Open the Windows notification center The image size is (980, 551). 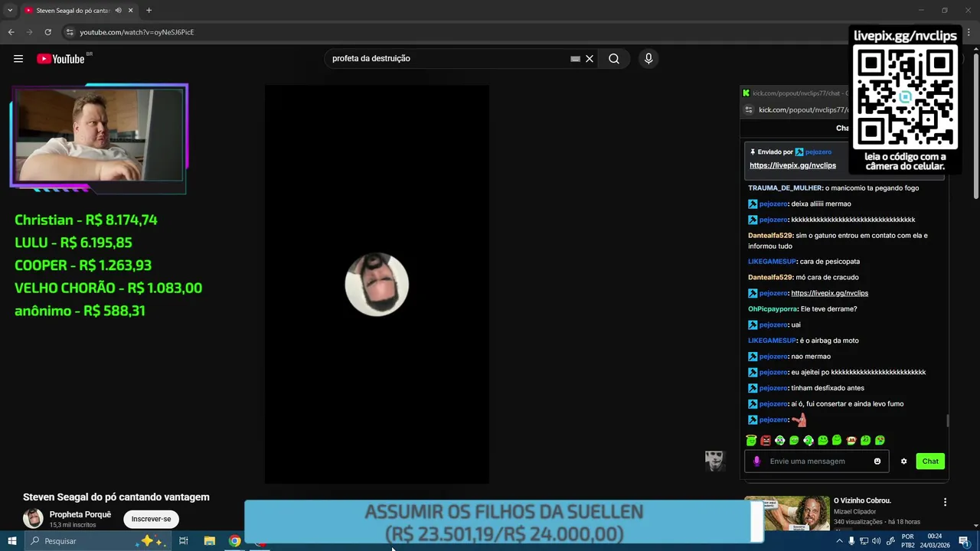click(x=964, y=541)
